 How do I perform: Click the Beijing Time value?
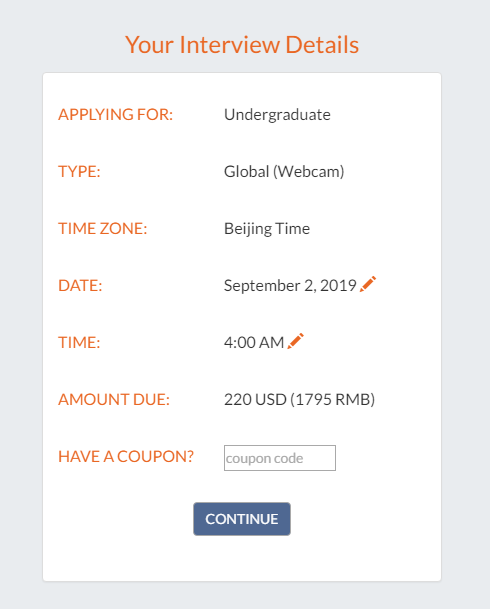tap(267, 229)
